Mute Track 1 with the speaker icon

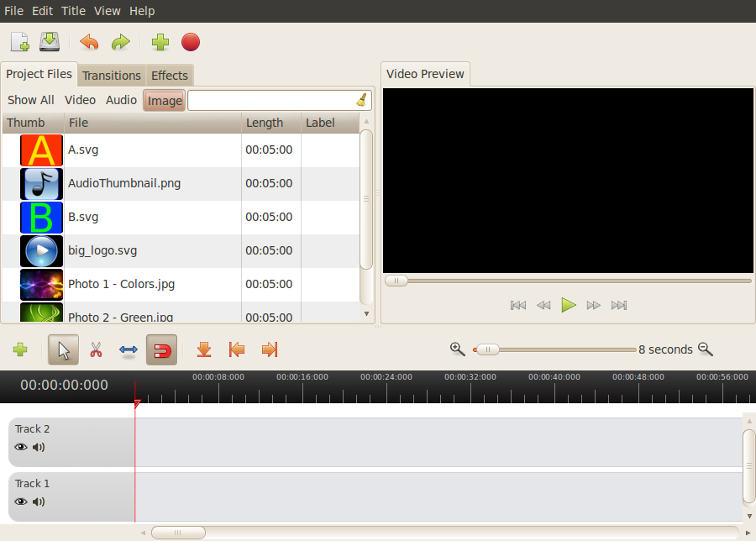pos(39,502)
